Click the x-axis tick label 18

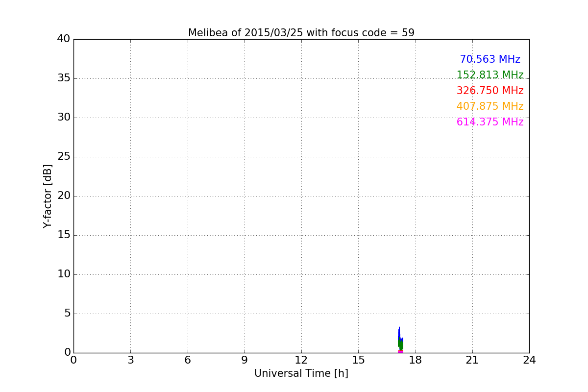(416, 360)
